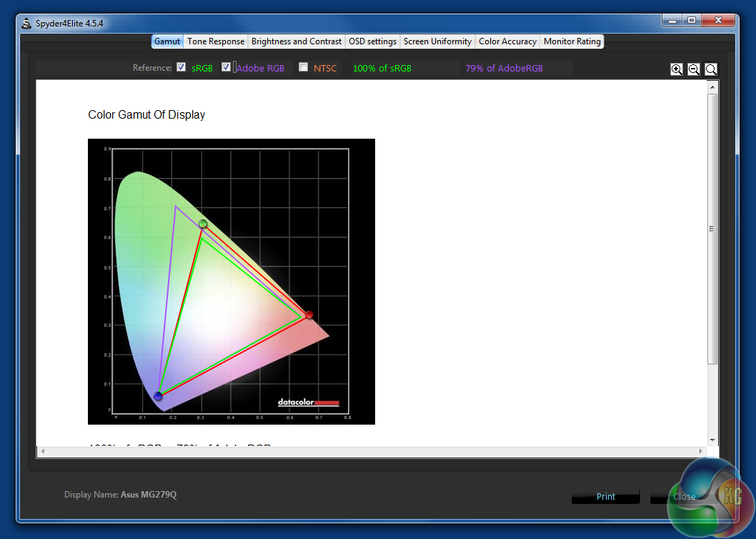
Task: Click the red primary marker on gamut chart
Action: pos(309,315)
